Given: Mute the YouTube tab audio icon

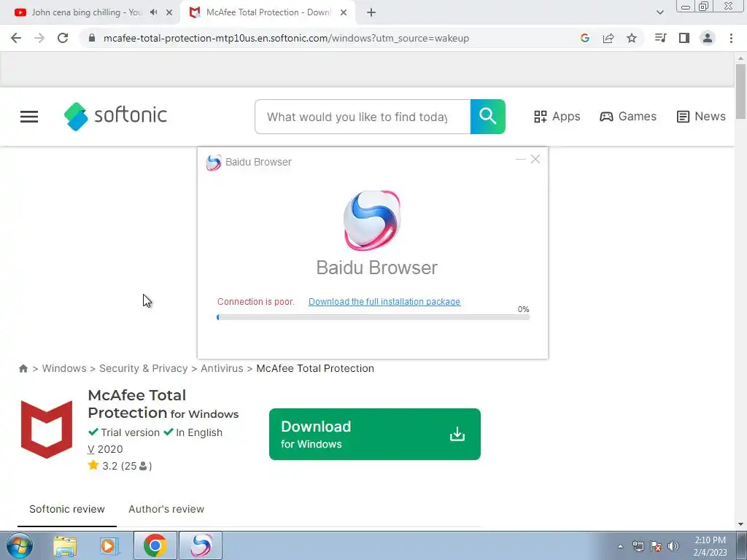Looking at the screenshot, I should [x=153, y=12].
